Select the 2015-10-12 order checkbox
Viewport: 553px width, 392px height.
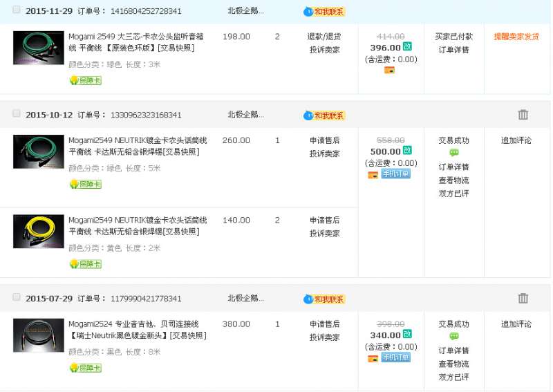(x=17, y=114)
